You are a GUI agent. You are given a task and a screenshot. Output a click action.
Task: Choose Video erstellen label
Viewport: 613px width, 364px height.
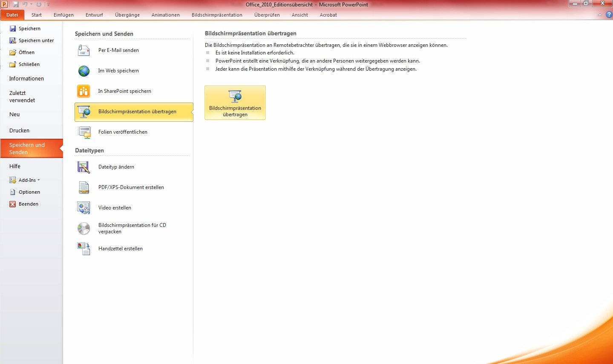[x=115, y=208]
